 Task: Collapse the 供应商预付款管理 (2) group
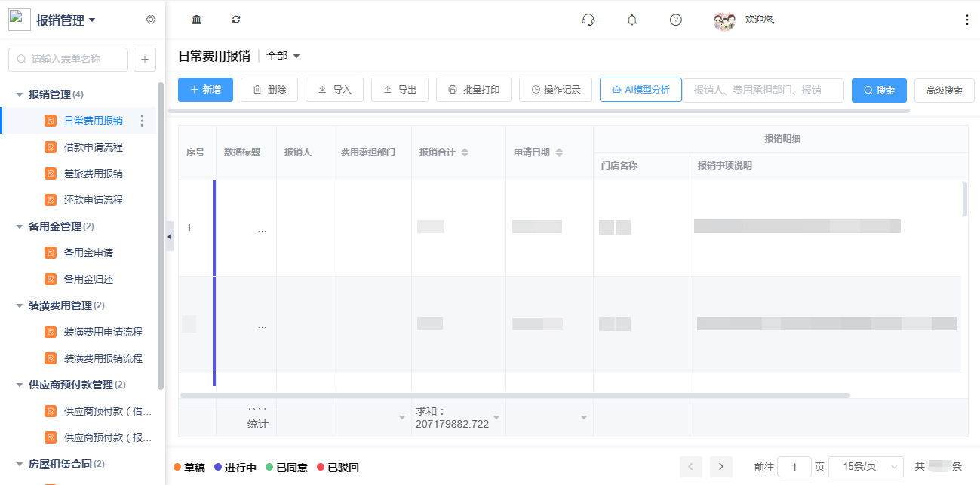click(x=20, y=385)
